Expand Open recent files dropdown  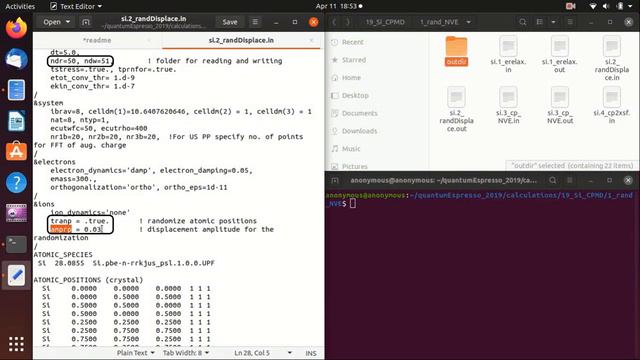point(68,22)
